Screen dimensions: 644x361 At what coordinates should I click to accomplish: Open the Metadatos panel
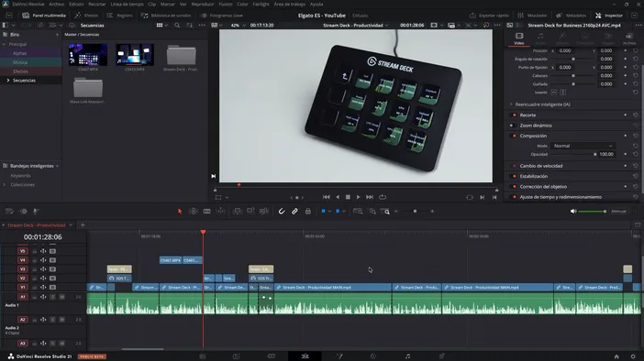(571, 16)
